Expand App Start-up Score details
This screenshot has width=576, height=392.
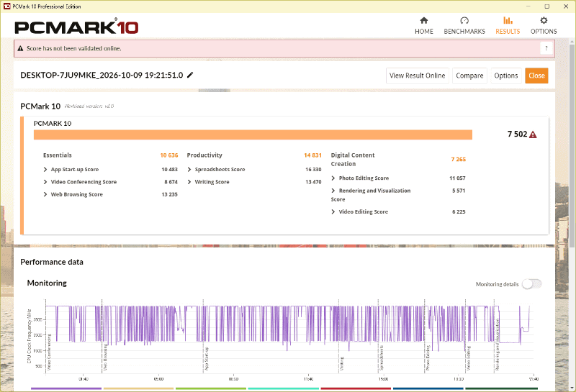pyautogui.click(x=45, y=169)
